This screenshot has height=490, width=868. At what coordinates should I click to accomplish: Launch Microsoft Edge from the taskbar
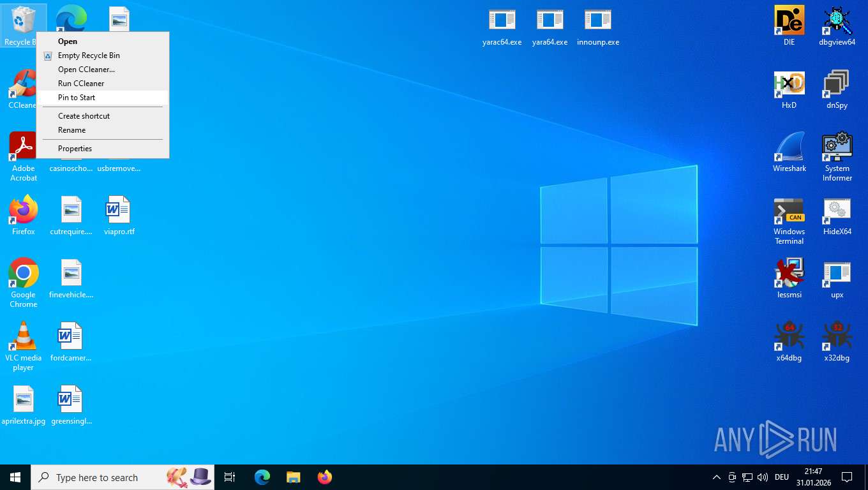tap(262, 477)
